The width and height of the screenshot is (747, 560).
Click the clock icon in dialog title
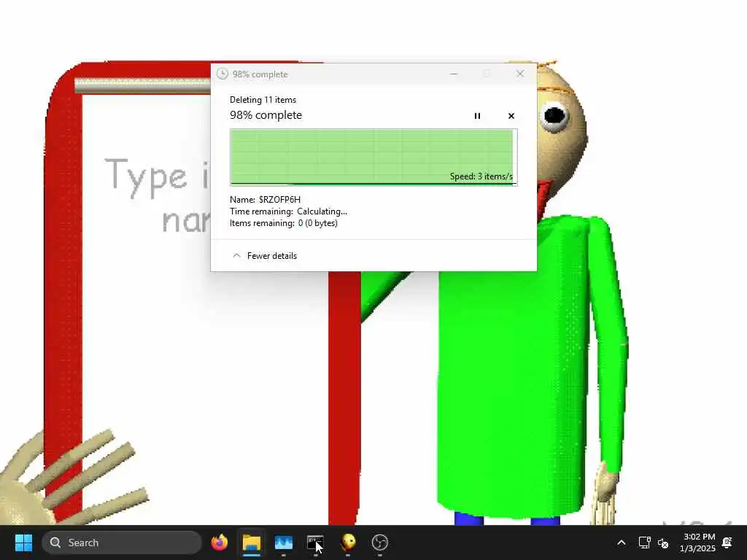click(x=222, y=74)
